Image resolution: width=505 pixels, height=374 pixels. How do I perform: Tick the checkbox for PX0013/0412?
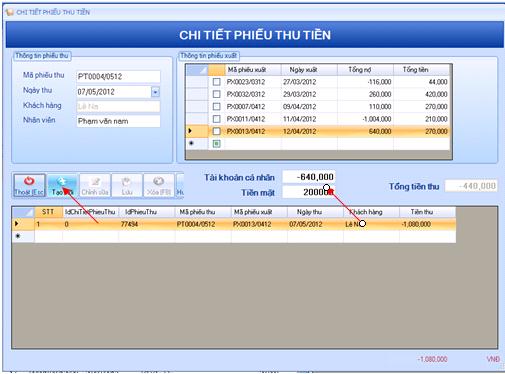[217, 131]
